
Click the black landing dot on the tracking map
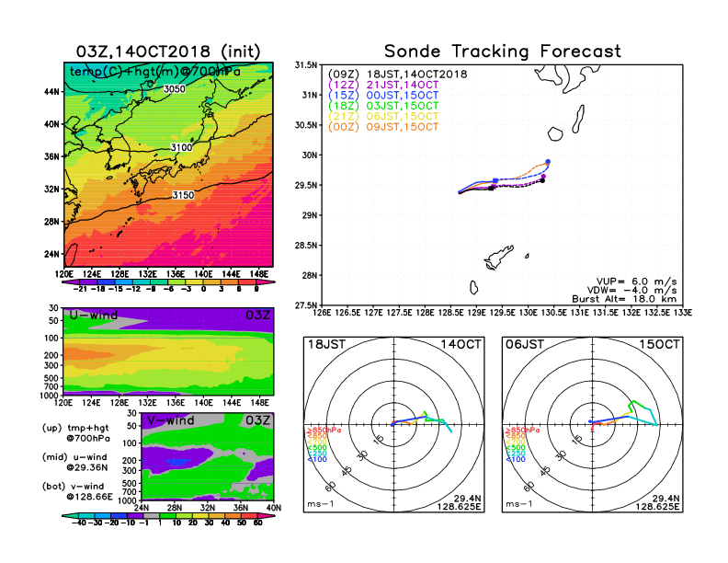542,180
